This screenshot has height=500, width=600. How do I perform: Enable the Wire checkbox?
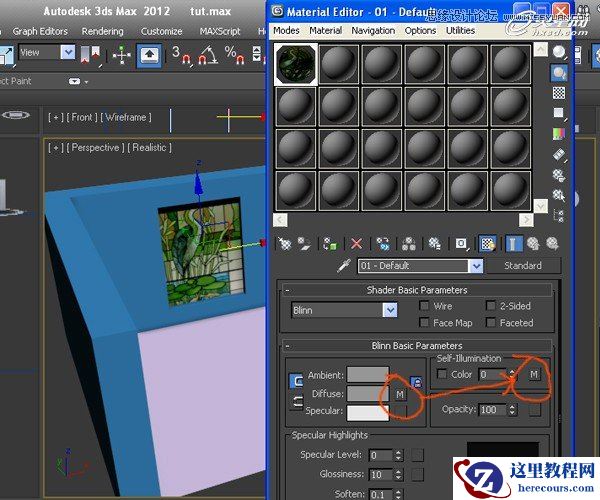click(425, 306)
